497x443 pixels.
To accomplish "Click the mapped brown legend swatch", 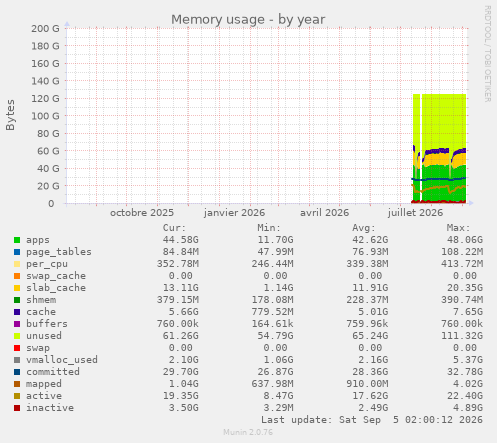I will click(x=17, y=384).
